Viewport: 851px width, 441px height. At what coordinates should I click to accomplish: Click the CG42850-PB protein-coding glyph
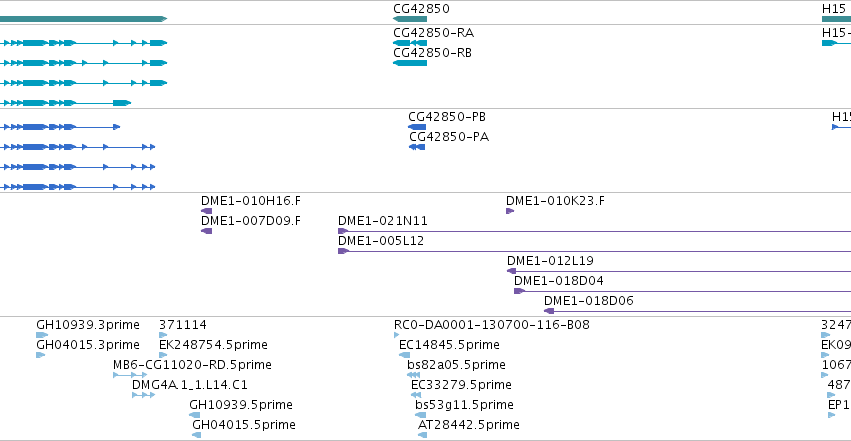click(x=417, y=127)
